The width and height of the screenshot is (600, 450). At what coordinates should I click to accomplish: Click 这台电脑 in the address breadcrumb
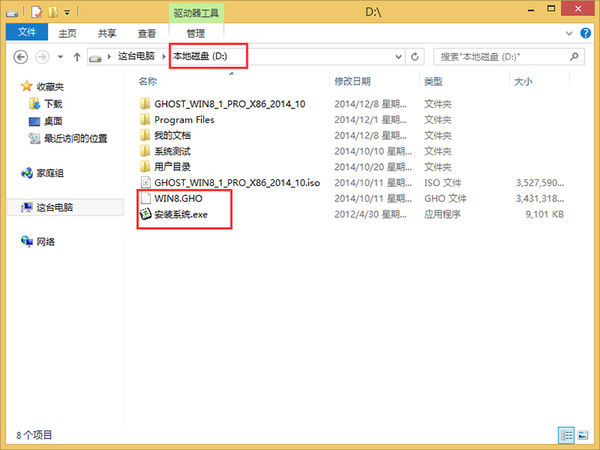[135, 56]
